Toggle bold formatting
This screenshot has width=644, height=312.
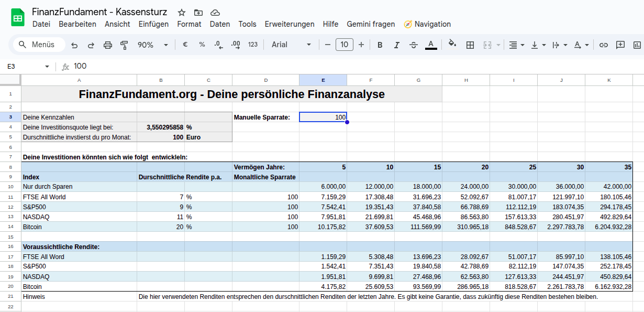pyautogui.click(x=380, y=45)
